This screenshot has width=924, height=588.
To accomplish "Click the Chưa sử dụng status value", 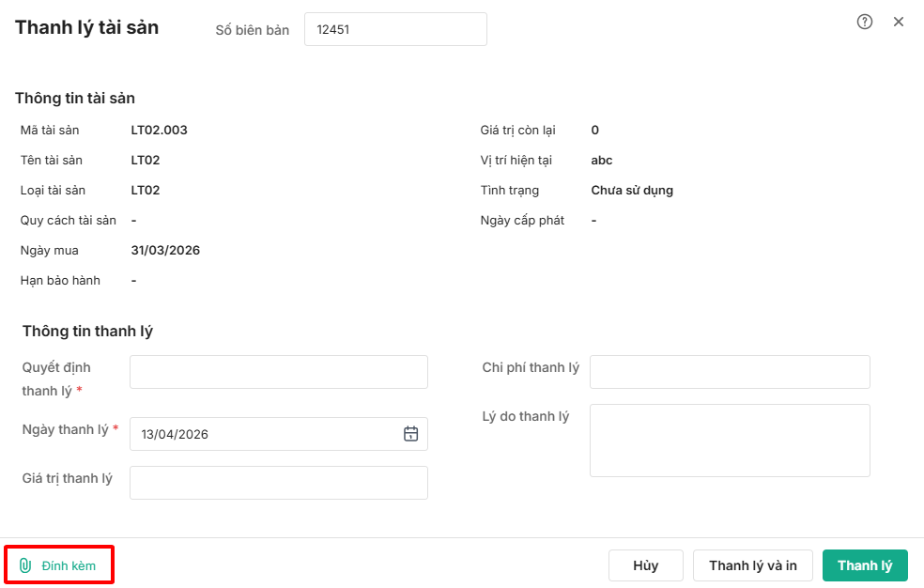I will click(x=632, y=191).
